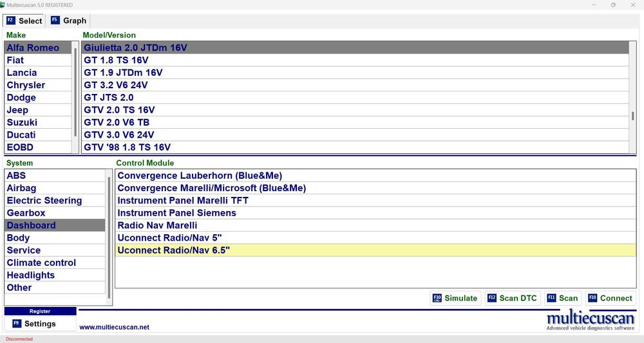Choose GTV 2.0 TS 16V model

pyautogui.click(x=355, y=110)
